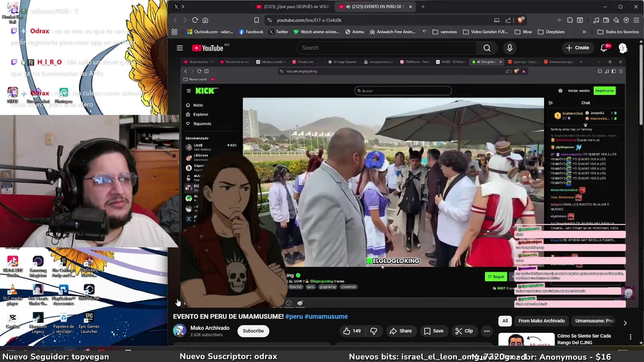The height and width of the screenshot is (362, 644).
Task: Open the Twitter bookmark
Action: 278,32
